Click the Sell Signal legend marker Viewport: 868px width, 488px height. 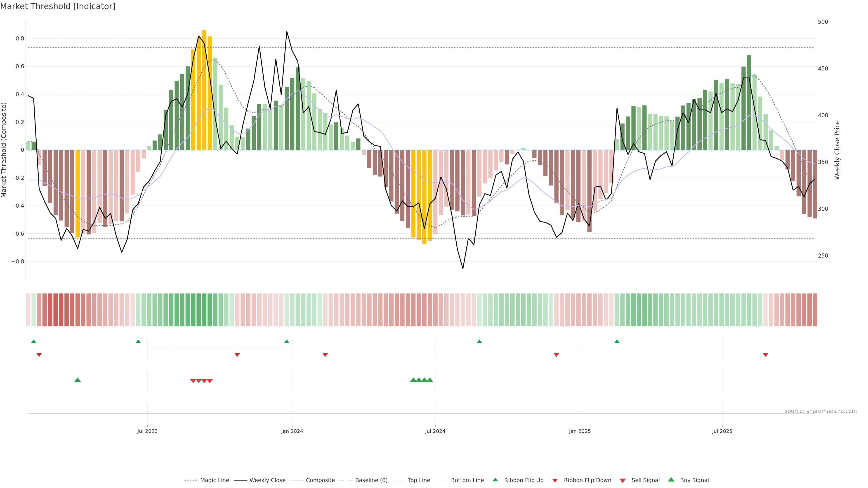(622, 480)
